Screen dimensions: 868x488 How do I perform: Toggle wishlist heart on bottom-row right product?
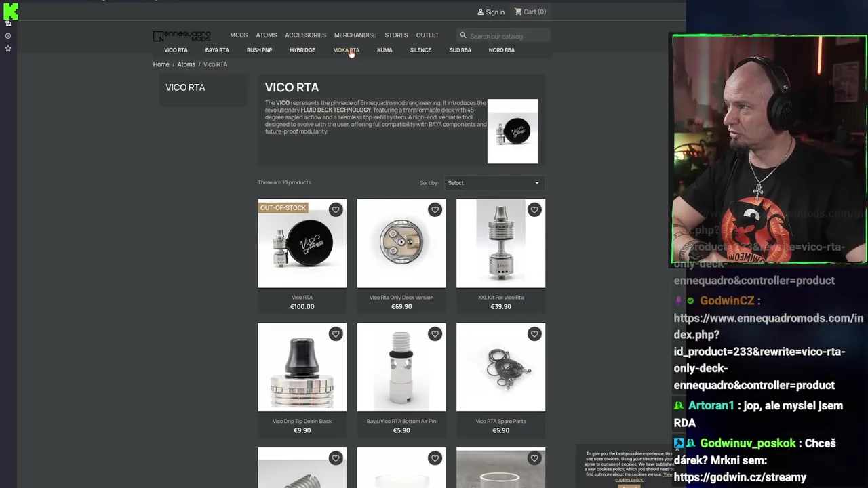[x=534, y=458]
